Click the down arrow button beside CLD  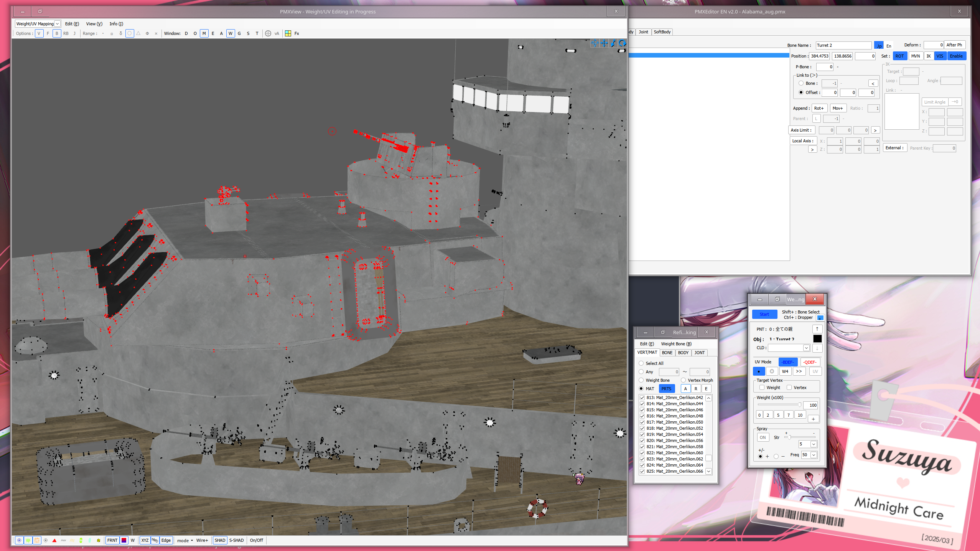(x=817, y=348)
